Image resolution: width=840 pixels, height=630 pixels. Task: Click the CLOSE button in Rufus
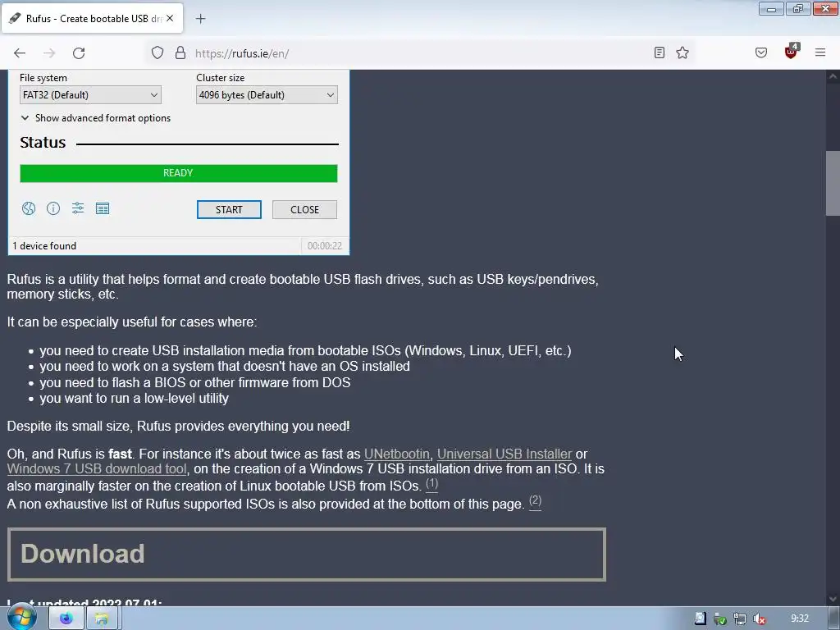point(305,209)
